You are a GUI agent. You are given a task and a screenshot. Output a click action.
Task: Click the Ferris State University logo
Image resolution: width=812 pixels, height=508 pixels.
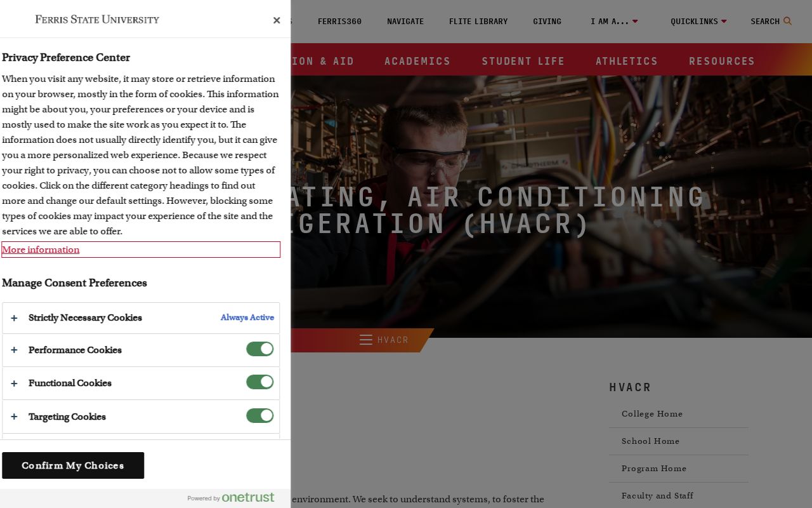97,19
